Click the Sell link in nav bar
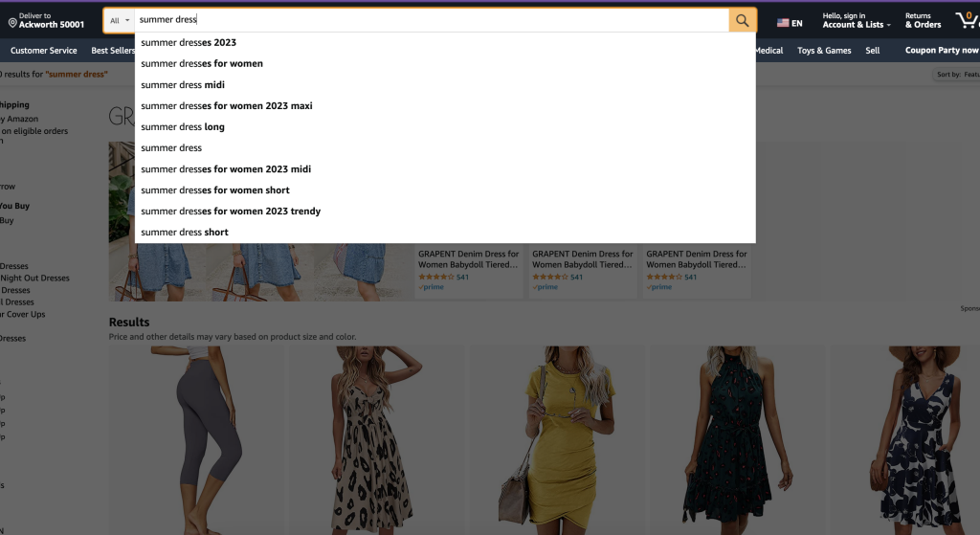Viewport: 980px width, 535px height. click(x=873, y=51)
